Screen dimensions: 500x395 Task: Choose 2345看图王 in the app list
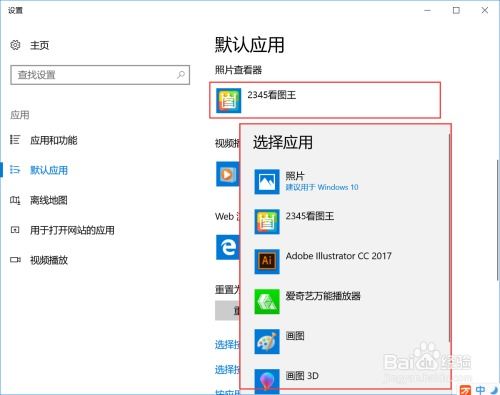(x=345, y=222)
